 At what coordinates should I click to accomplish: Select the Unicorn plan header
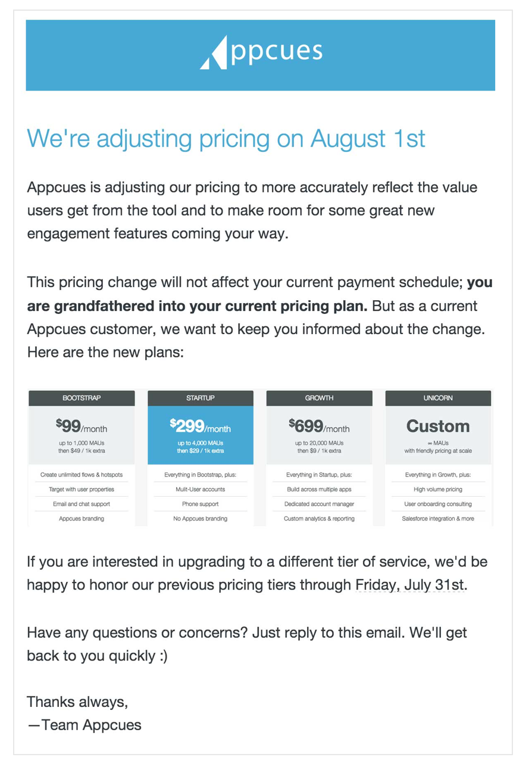pos(439,398)
